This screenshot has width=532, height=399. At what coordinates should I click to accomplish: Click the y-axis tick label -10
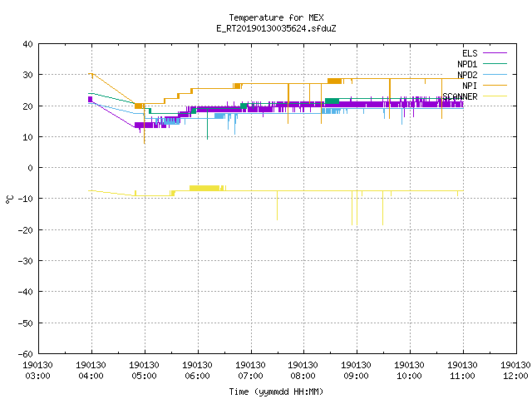pyautogui.click(x=26, y=199)
